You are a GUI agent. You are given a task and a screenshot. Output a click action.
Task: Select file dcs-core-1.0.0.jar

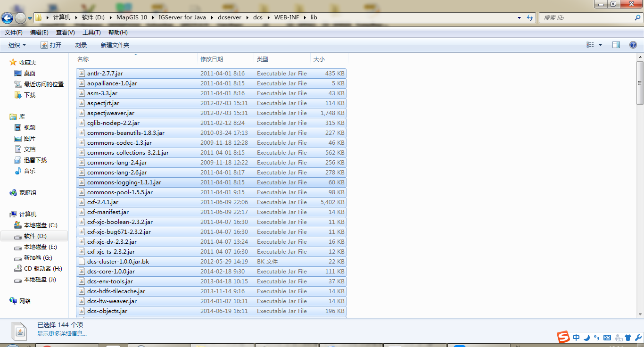(211, 271)
